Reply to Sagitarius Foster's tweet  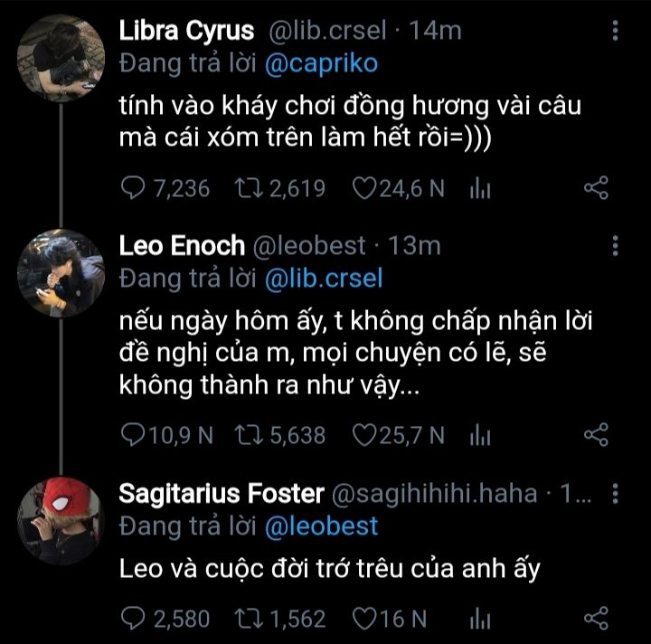click(134, 619)
